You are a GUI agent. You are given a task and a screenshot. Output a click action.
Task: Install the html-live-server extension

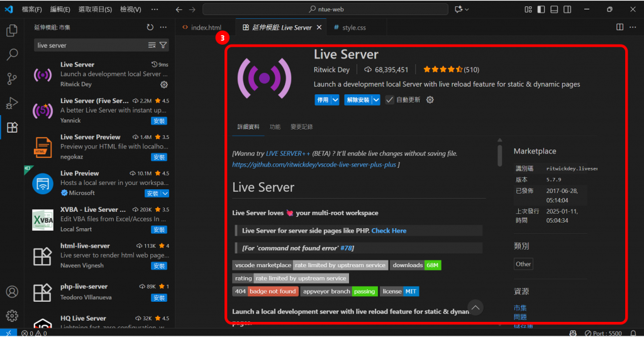[159, 266]
